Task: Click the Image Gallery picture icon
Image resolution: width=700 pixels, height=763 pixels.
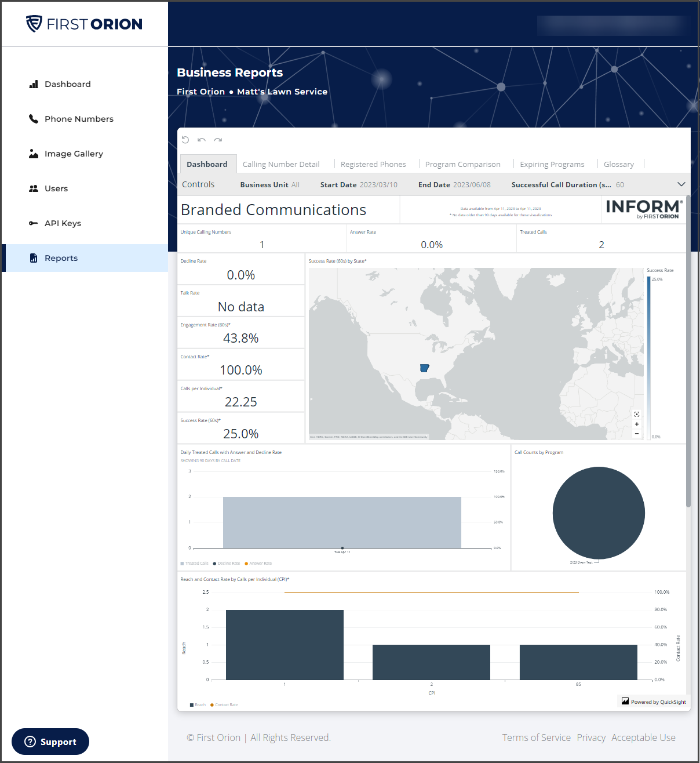Action: [x=34, y=154]
